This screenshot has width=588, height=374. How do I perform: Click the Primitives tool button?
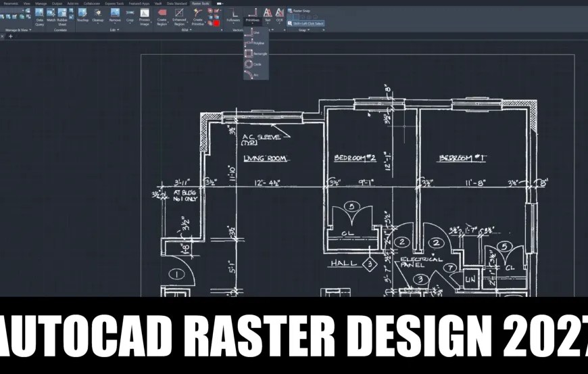click(x=252, y=16)
